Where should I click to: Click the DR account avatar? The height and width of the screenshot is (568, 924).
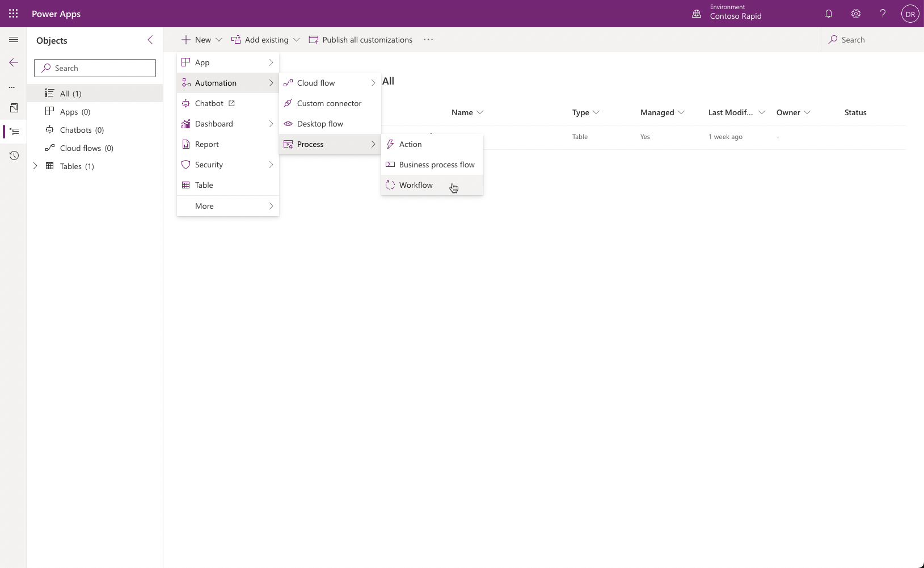point(909,13)
